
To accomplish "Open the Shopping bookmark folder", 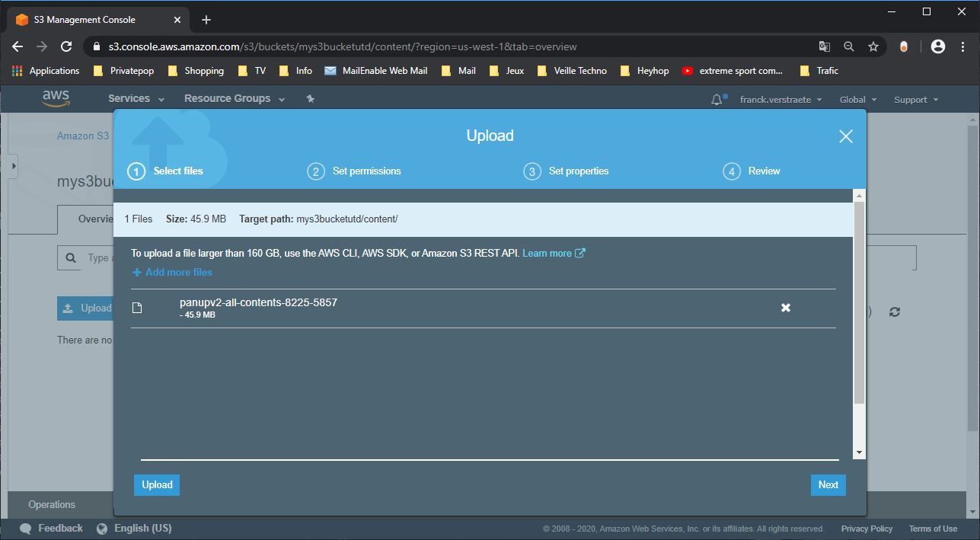I will tap(195, 71).
